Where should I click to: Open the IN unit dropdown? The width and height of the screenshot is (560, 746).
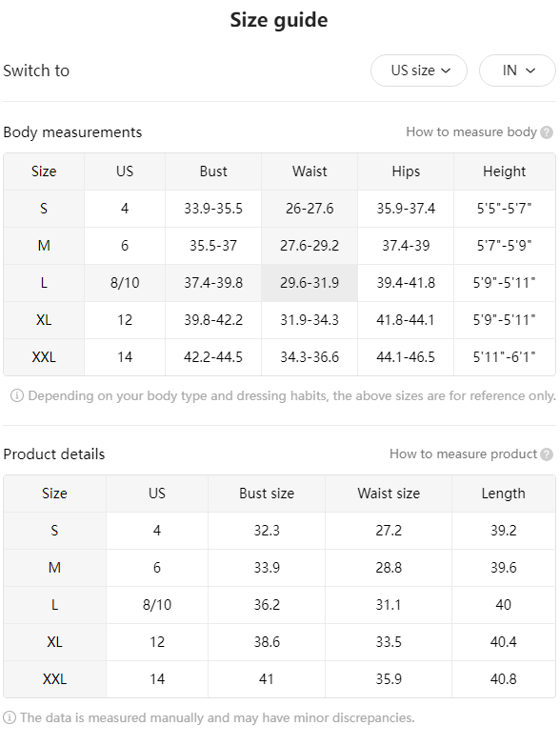pyautogui.click(x=517, y=71)
